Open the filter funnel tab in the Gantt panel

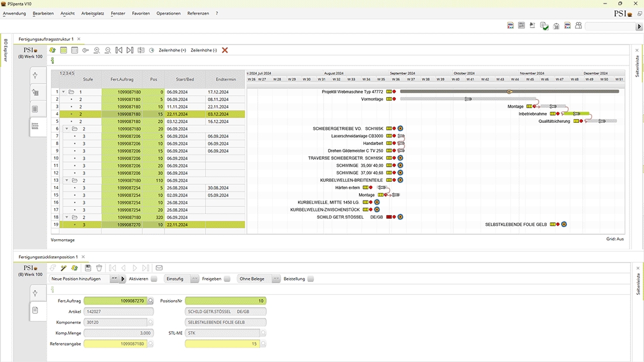[35, 75]
